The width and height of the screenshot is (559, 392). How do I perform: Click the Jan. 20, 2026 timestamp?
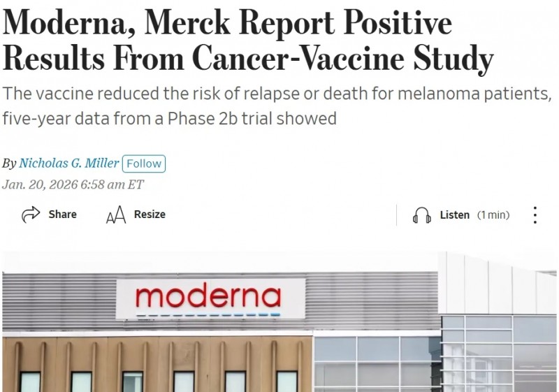pyautogui.click(x=72, y=184)
